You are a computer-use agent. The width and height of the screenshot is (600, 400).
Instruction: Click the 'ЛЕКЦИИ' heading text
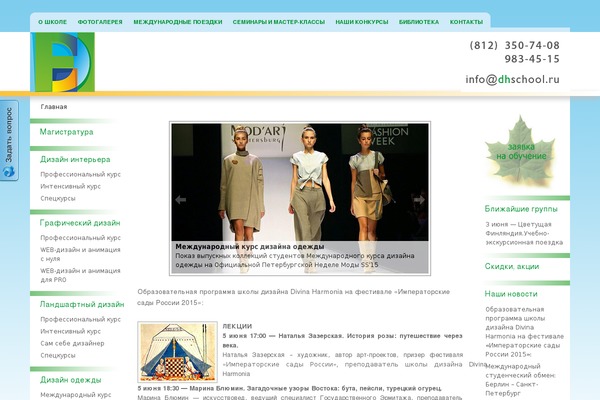pos(237,327)
